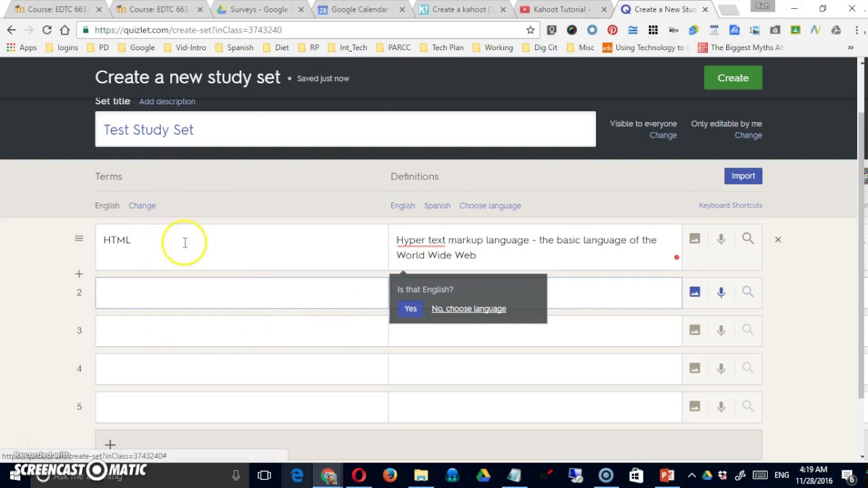
Task: Change the Only editable by me setting
Action: [748, 135]
